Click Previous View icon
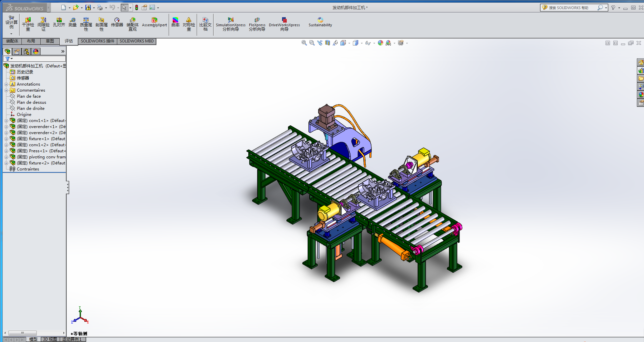 [x=320, y=43]
